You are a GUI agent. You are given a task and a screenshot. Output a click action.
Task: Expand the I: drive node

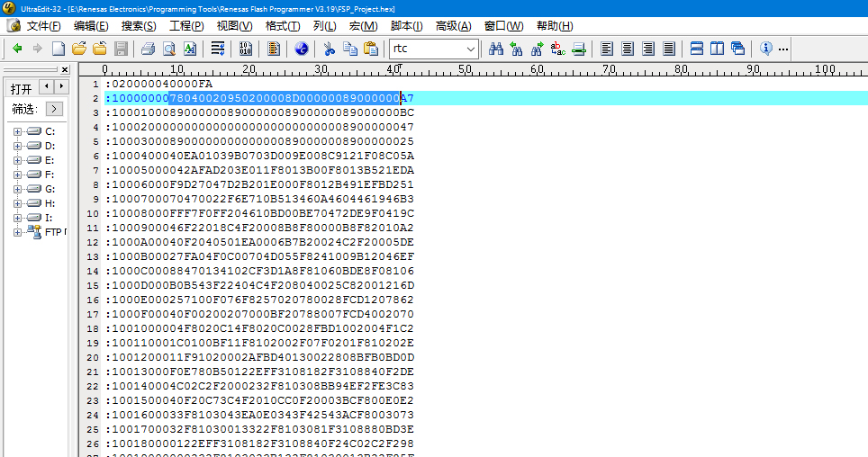17,218
